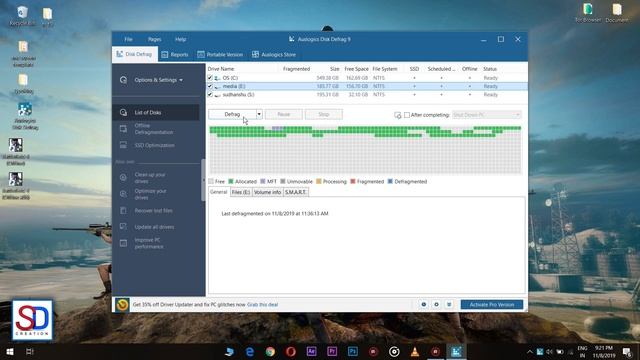Click the Driver Updater promo icon
Viewport: 640px width, 360px height.
[x=122, y=304]
